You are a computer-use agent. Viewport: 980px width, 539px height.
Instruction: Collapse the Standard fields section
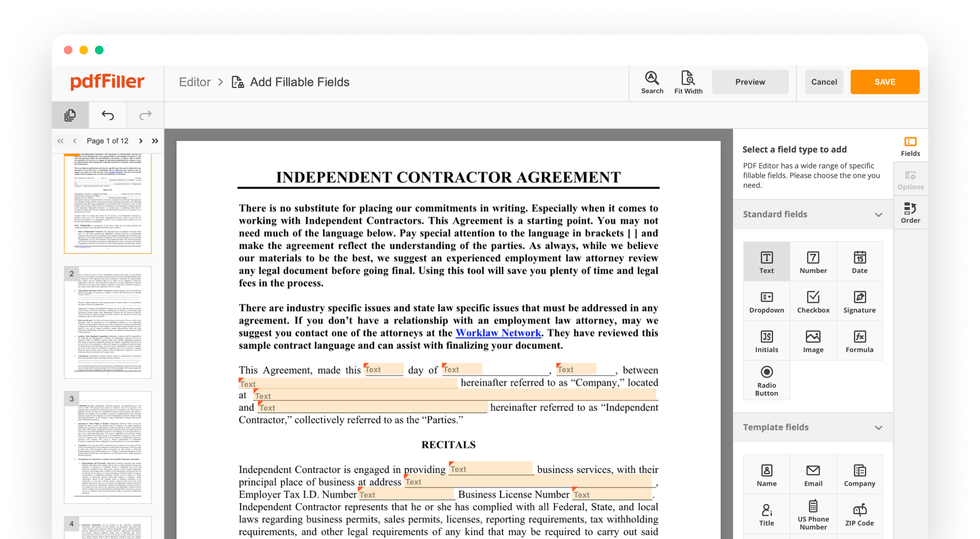[x=879, y=214]
